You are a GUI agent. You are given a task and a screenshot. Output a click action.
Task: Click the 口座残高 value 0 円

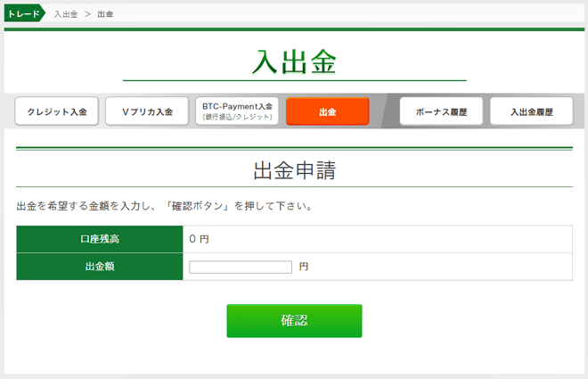[x=200, y=239]
